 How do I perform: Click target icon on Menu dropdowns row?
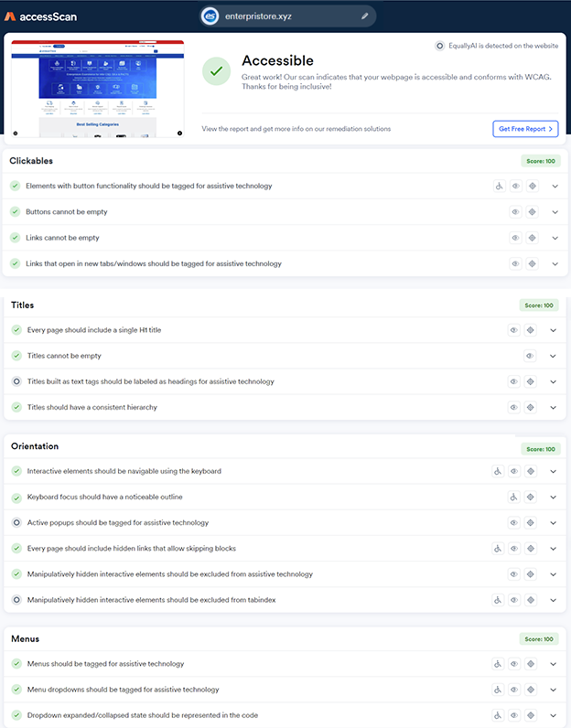pos(531,690)
